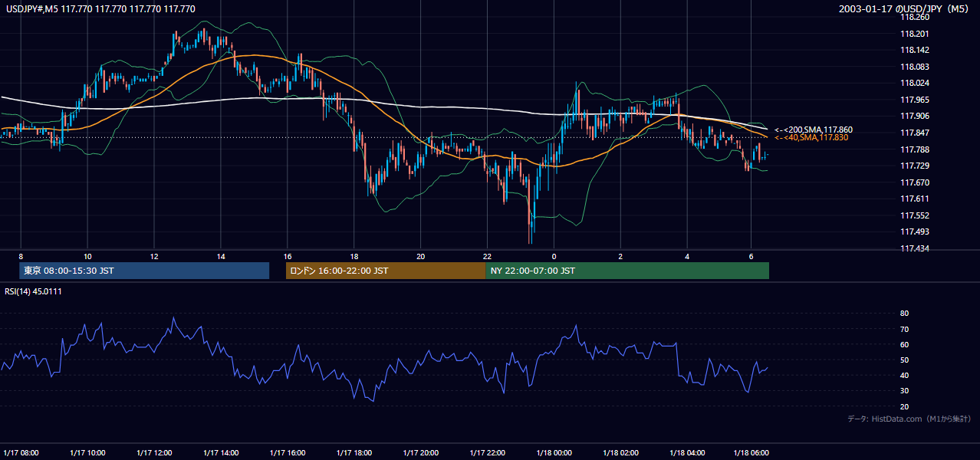Click hour tick 4 under the price chart
Viewport: 980px width, 460px height.
tap(687, 256)
